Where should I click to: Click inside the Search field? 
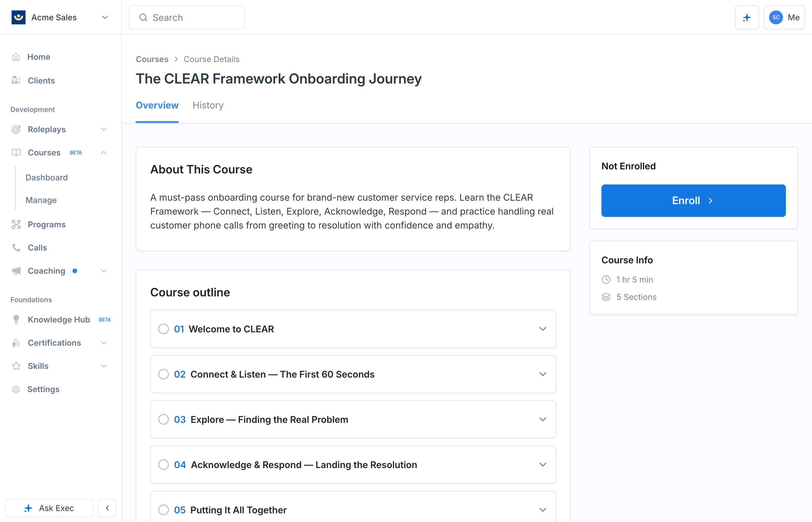point(187,17)
